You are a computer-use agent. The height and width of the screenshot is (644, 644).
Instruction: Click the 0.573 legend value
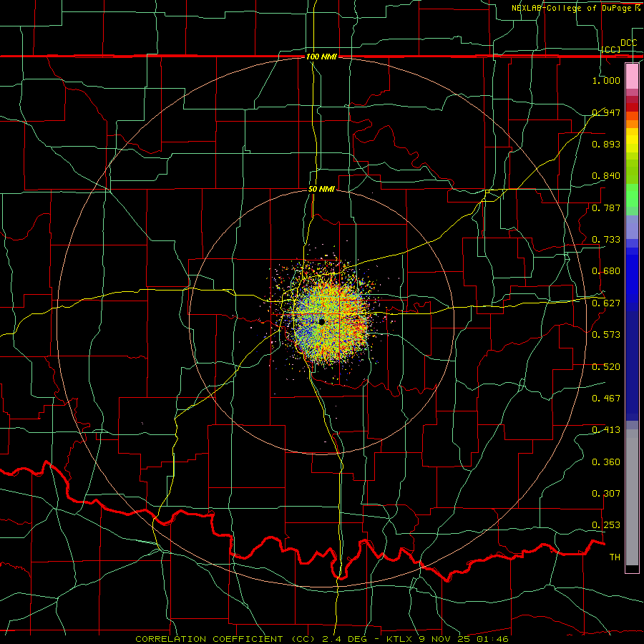(x=606, y=335)
